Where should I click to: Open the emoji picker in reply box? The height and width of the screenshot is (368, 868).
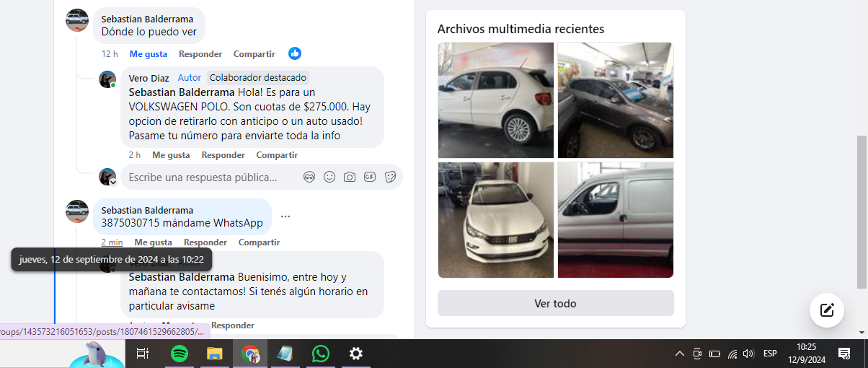pos(329,177)
